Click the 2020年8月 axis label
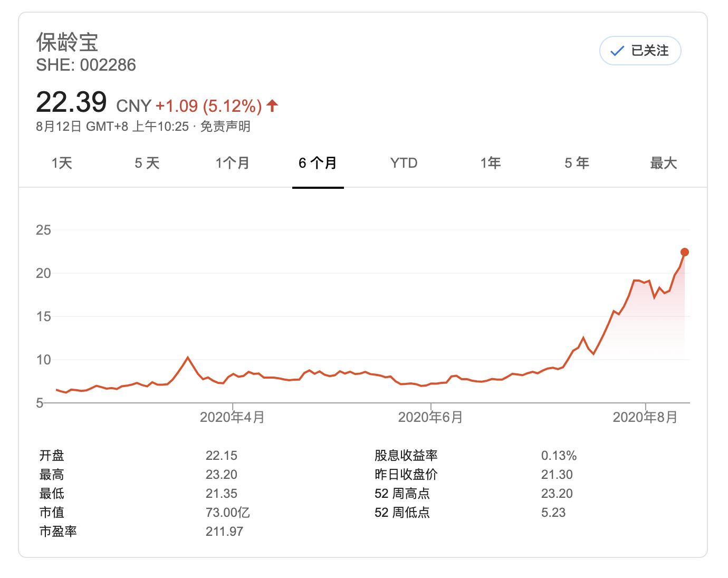Screen dimensions: 728x578 pyautogui.click(x=645, y=417)
